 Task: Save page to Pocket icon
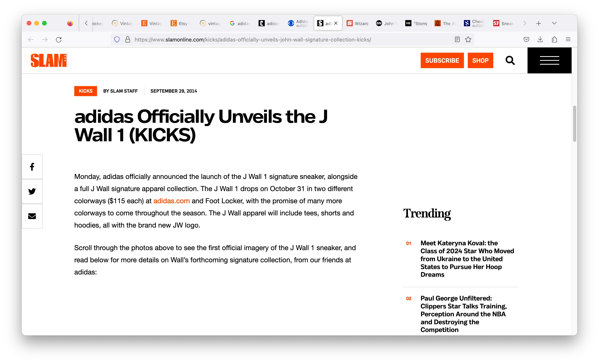tap(526, 39)
